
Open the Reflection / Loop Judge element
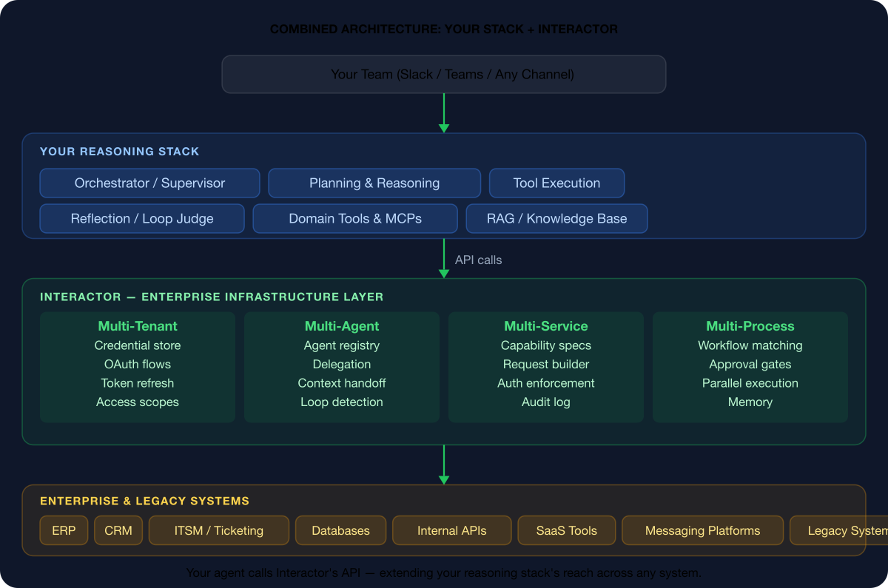tap(142, 218)
